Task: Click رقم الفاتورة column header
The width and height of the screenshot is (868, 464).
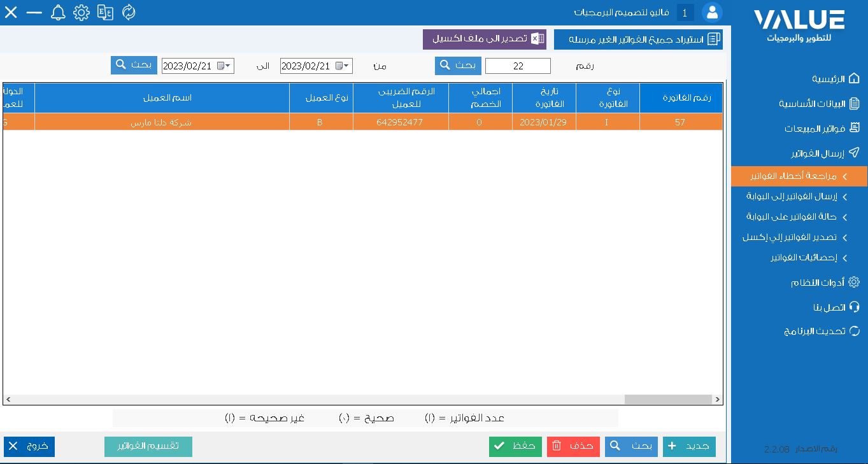Action: pos(681,97)
